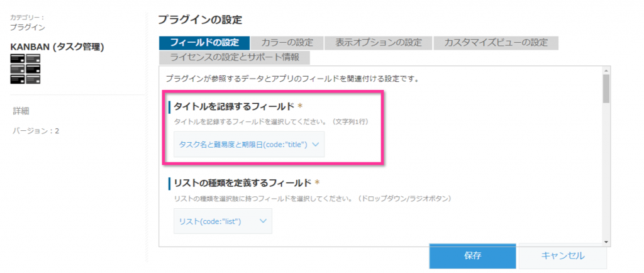The height and width of the screenshot is (273, 644).
Task: Select the カスタマイズビューの設定 tab
Action: [x=496, y=43]
